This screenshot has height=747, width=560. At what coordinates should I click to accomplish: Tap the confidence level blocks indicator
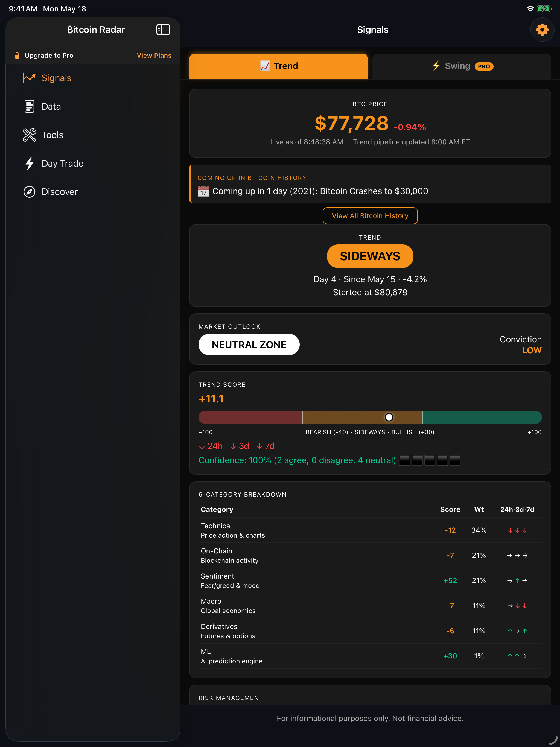pyautogui.click(x=430, y=460)
